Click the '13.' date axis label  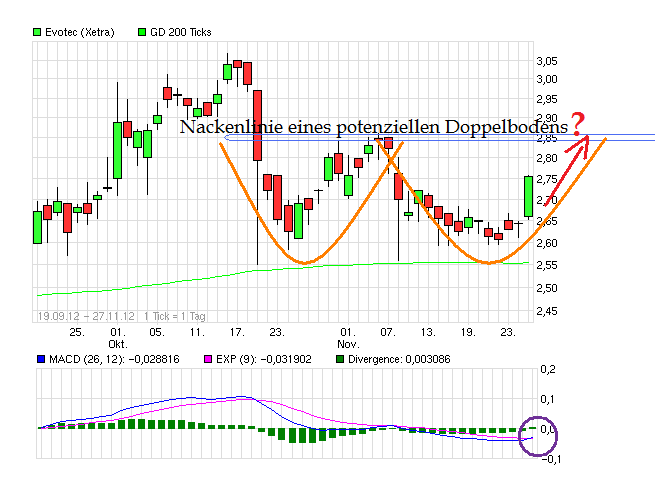click(428, 332)
